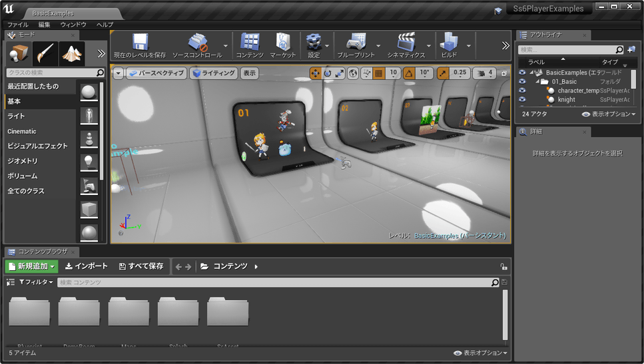Open scale snap value 0.25
644x364 pixels.
pos(460,73)
